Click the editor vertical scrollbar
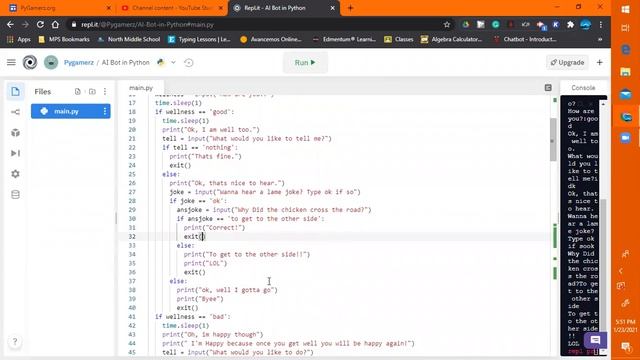The height and width of the screenshot is (360, 640). (553, 139)
